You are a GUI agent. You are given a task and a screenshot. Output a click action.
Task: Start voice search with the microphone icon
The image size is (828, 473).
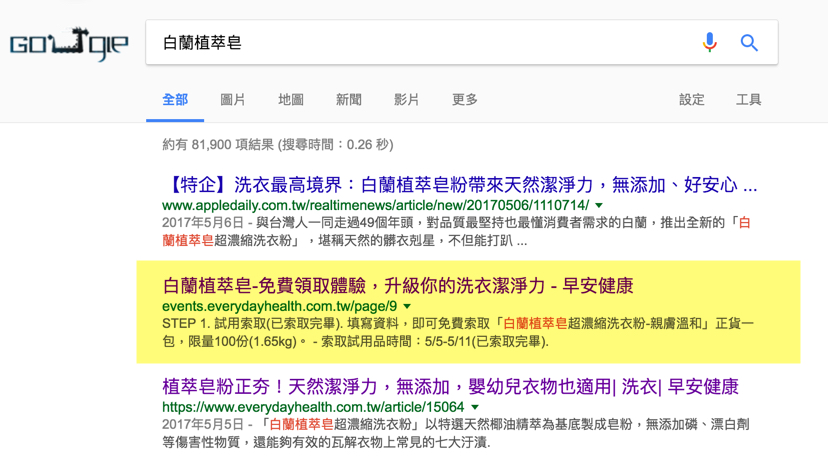click(x=709, y=42)
